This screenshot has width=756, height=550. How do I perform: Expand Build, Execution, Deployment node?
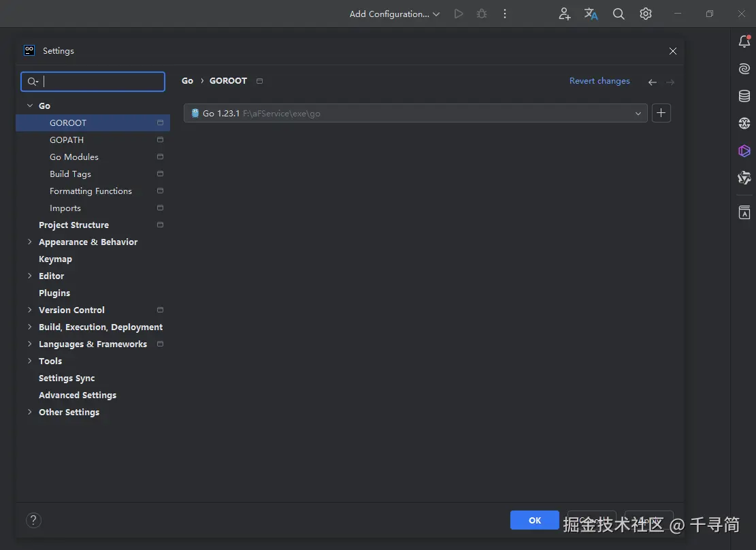[30, 327]
